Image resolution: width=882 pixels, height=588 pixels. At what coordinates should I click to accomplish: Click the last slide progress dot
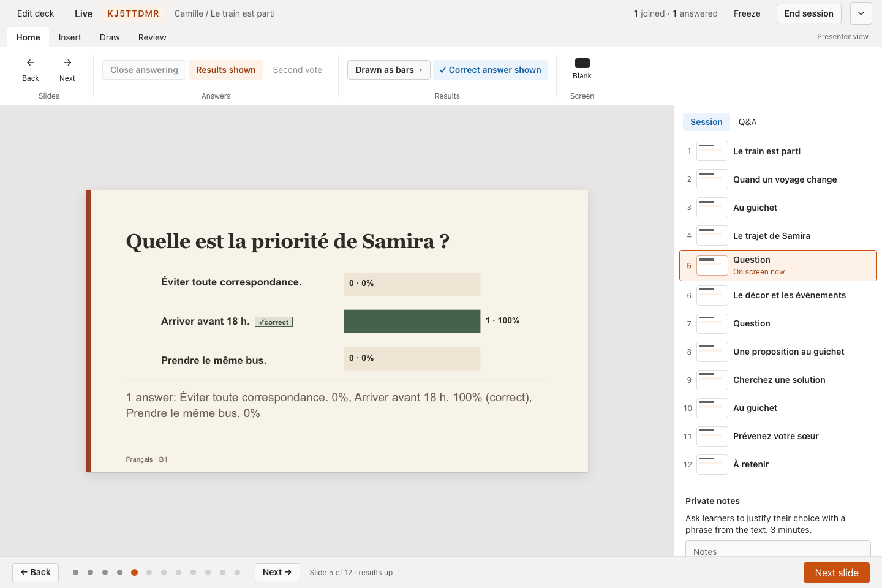pos(237,573)
